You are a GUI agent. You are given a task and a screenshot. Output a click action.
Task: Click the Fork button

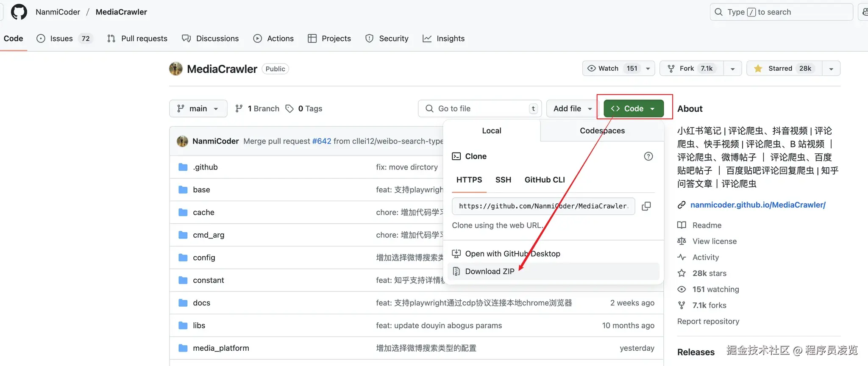[692, 68]
